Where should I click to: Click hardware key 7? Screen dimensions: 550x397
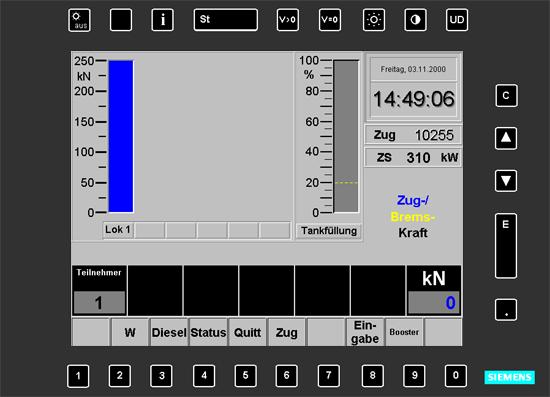329,376
